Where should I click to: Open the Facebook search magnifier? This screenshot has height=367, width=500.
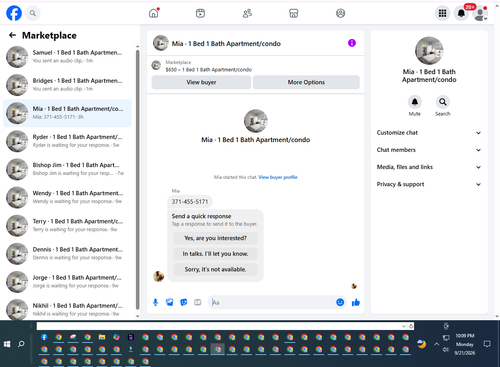click(x=32, y=13)
